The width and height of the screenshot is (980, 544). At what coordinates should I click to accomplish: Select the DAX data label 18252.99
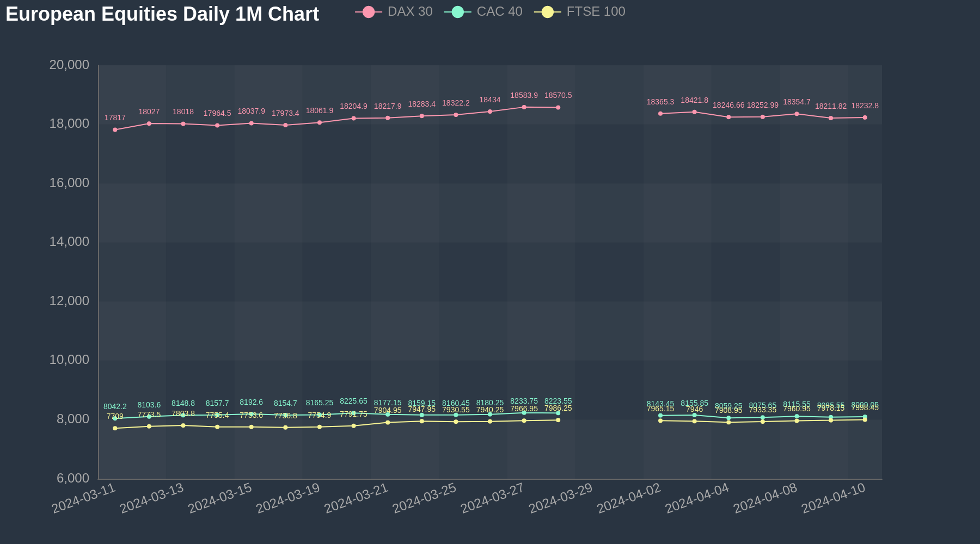pyautogui.click(x=763, y=105)
